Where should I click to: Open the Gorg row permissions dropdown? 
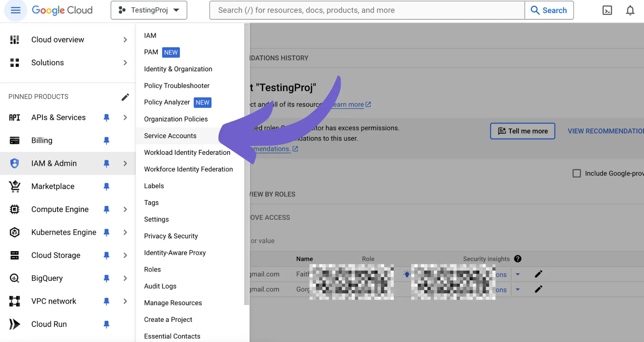point(518,289)
